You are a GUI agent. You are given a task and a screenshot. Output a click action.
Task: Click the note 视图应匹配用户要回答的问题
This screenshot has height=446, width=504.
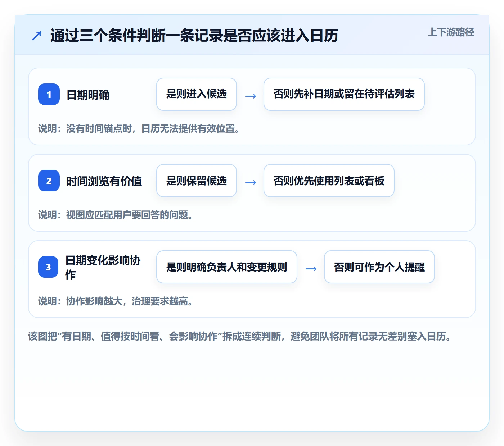pos(116,215)
